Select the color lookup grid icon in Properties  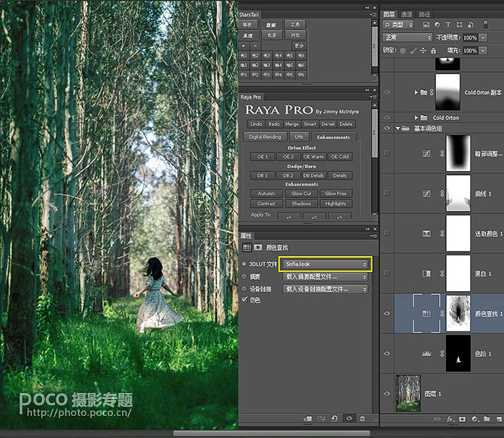coord(247,248)
